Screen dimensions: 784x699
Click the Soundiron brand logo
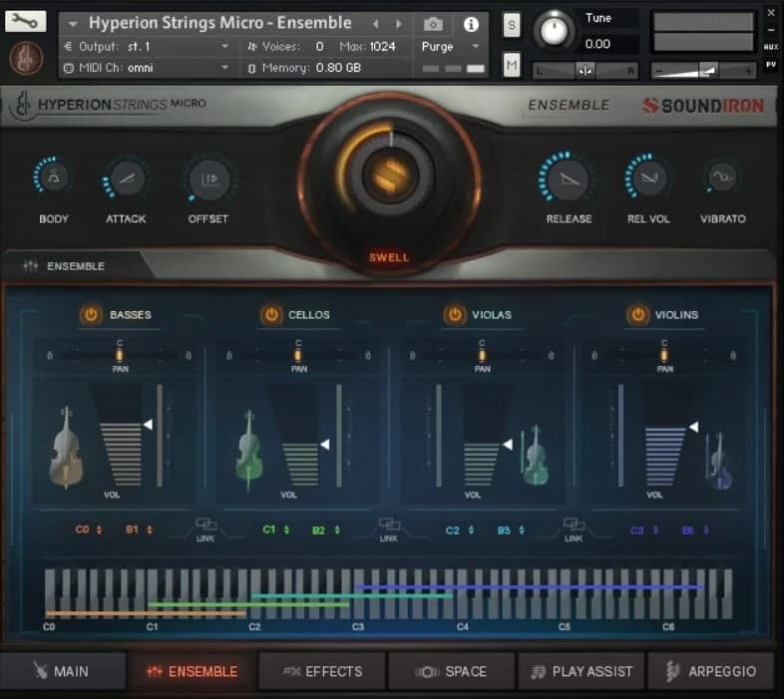point(703,106)
